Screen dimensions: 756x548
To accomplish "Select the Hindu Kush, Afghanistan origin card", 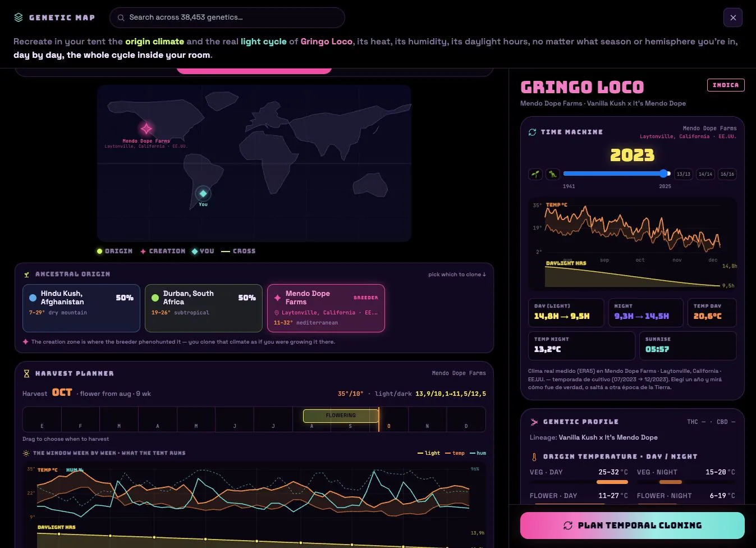I will click(x=81, y=308).
